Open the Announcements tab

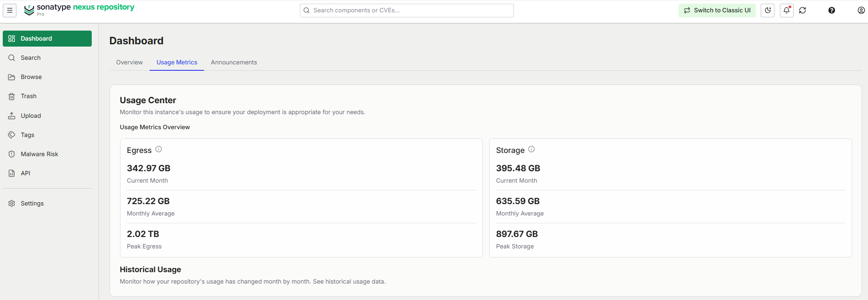(x=234, y=63)
